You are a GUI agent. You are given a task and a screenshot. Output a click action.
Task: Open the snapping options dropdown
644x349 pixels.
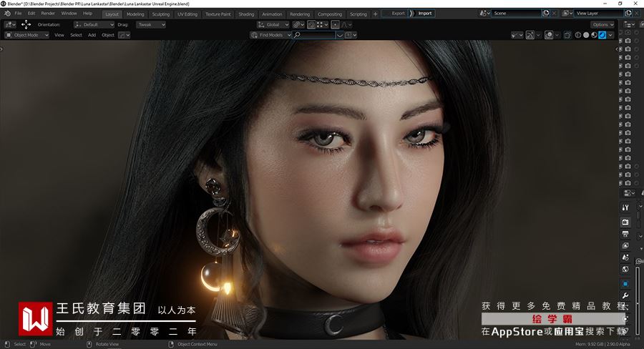click(323, 24)
